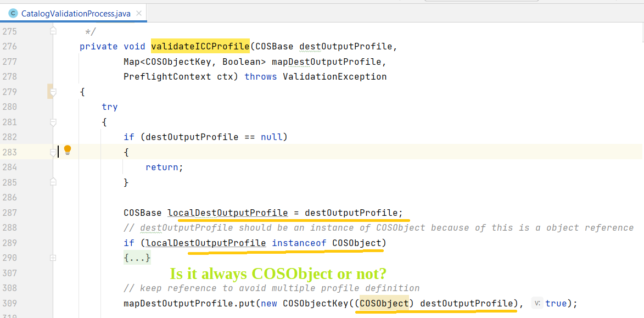Click 'localDestOutputProfile' in the if on line 289
The width and height of the screenshot is (644, 318).
click(x=206, y=243)
